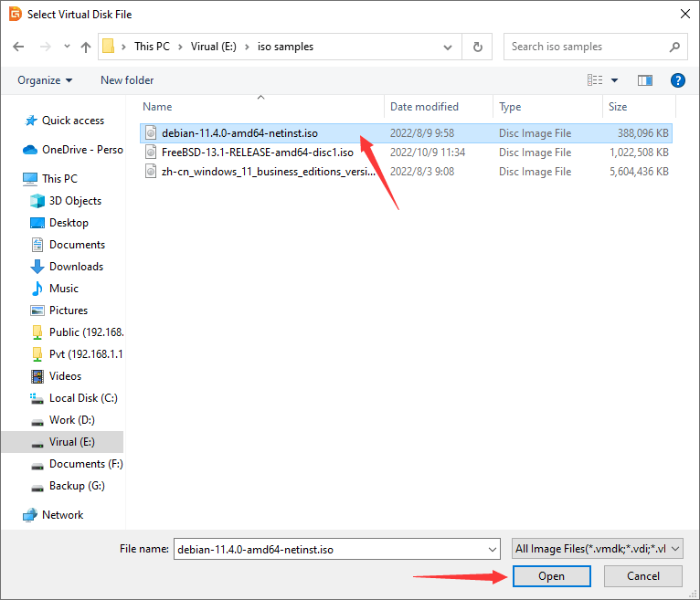Toggle the preview pane icon
Screen dimensions: 700x600
pyautogui.click(x=645, y=80)
